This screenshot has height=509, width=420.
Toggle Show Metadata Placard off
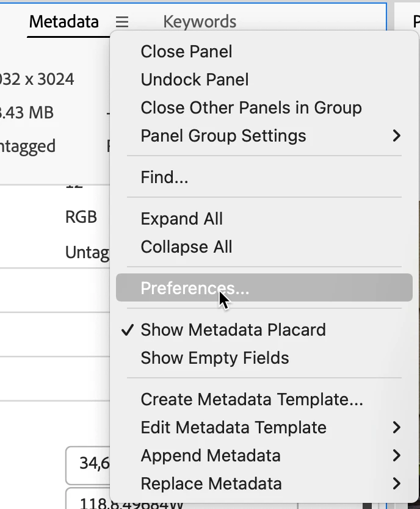[x=233, y=330]
